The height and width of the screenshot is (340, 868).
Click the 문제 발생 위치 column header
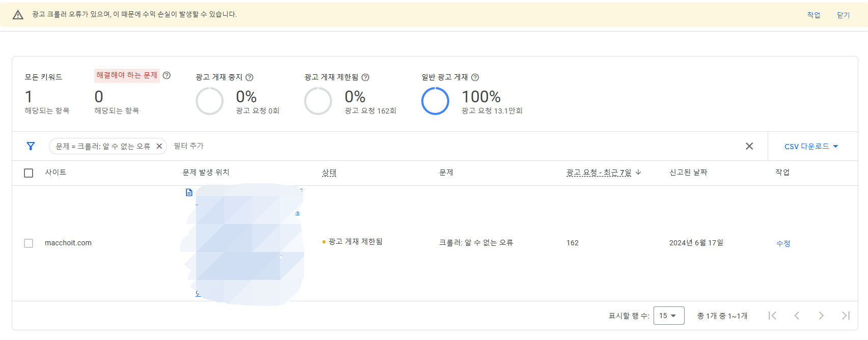pyautogui.click(x=206, y=173)
